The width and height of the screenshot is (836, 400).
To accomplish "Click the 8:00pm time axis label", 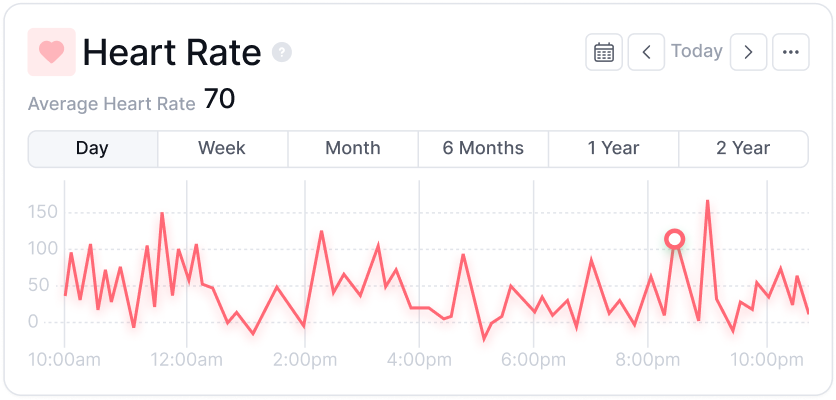I will click(648, 359).
